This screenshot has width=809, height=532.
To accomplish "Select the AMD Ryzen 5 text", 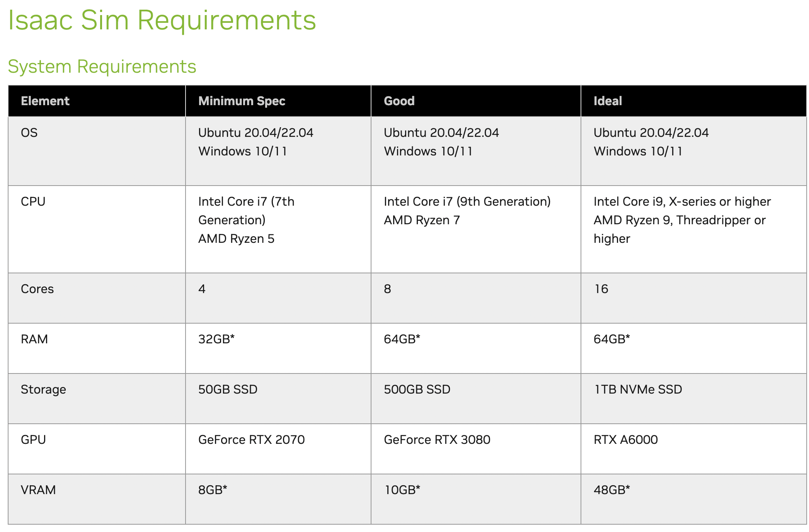I will (x=236, y=239).
